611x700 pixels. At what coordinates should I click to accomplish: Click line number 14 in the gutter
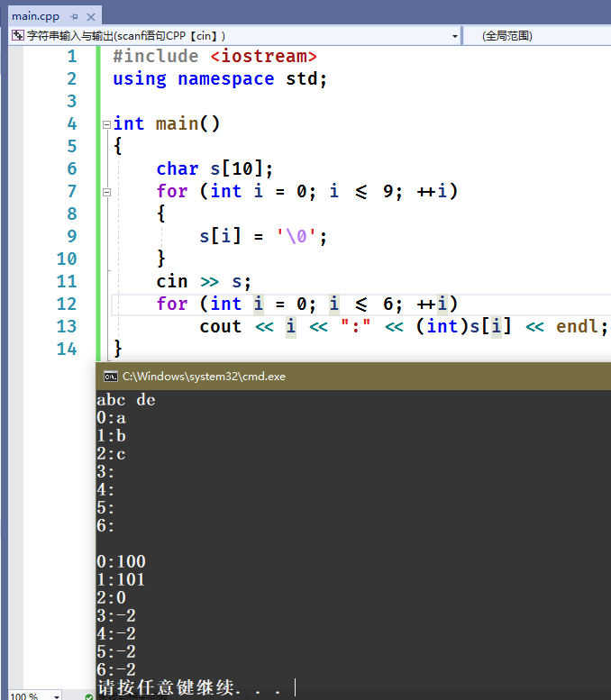click(x=67, y=349)
